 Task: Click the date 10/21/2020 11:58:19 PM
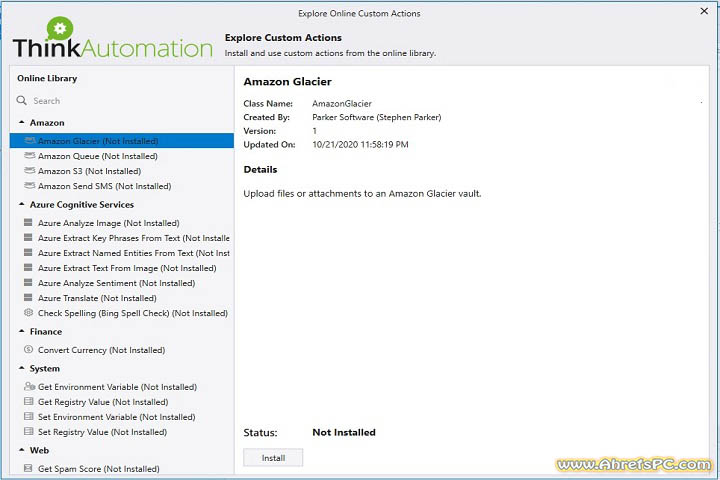coord(360,144)
